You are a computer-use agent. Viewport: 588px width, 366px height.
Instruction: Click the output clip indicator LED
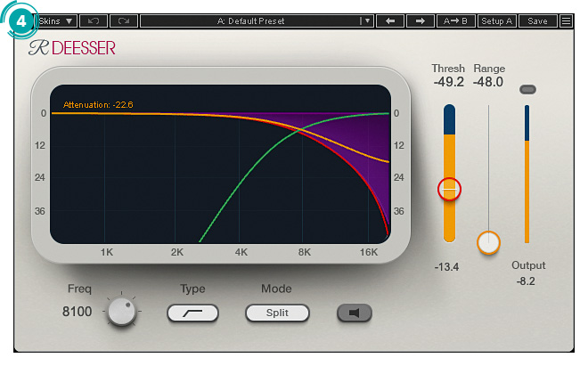[527, 89]
